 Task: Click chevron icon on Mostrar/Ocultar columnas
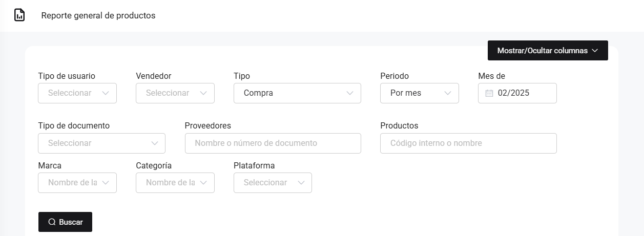coord(595,51)
